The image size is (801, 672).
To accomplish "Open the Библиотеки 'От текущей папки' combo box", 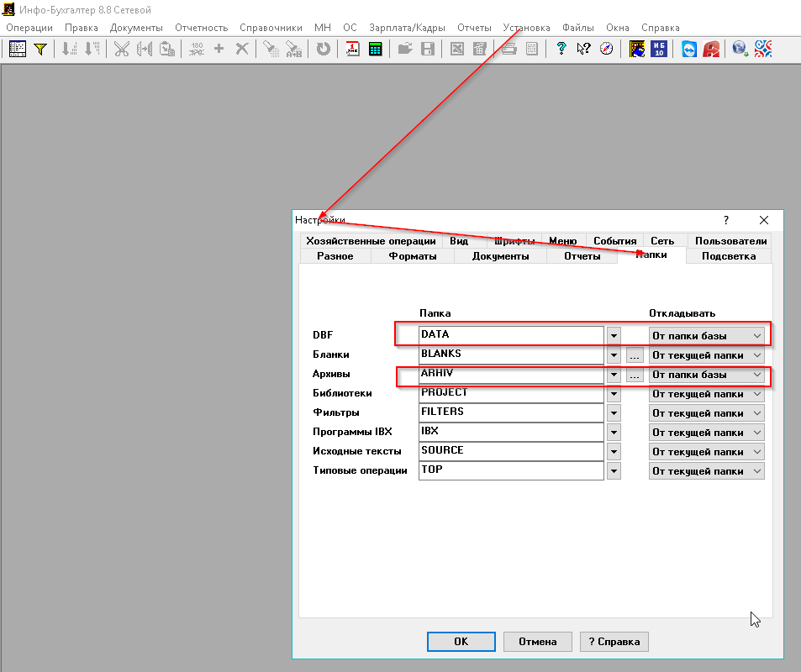I will (707, 394).
